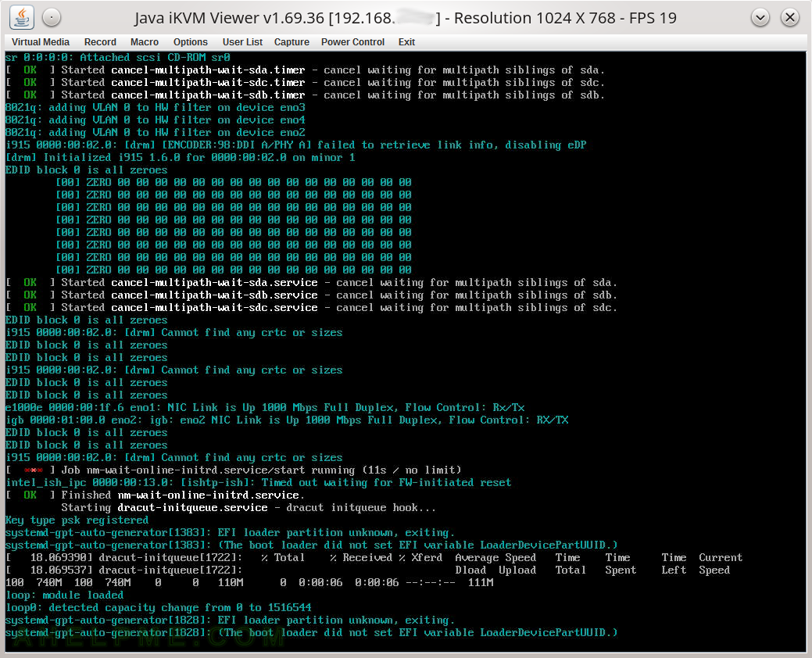Click the 'Average Speed' column header text
The width and height of the screenshot is (812, 658).
click(495, 557)
